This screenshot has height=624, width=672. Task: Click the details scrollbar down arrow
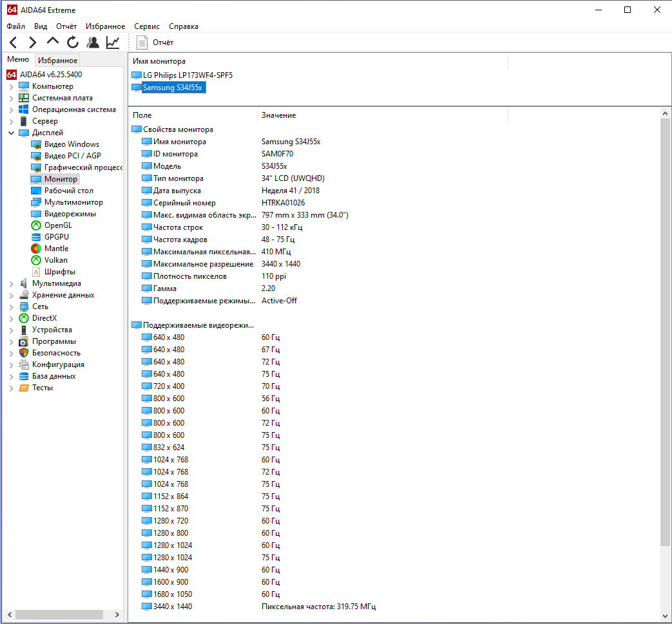665,616
